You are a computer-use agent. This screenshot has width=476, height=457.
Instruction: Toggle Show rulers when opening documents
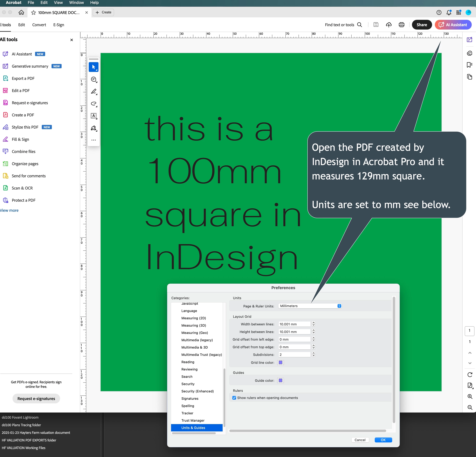pos(234,398)
